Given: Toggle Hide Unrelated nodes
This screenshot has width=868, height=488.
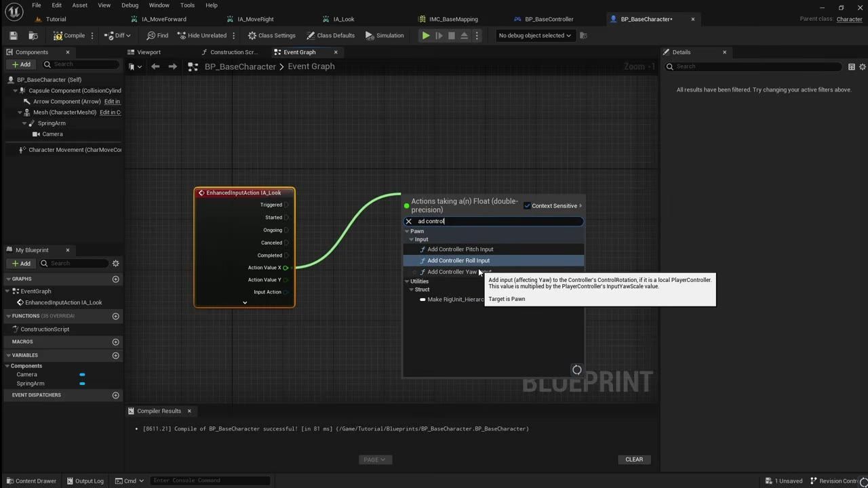Looking at the screenshot, I should (202, 35).
